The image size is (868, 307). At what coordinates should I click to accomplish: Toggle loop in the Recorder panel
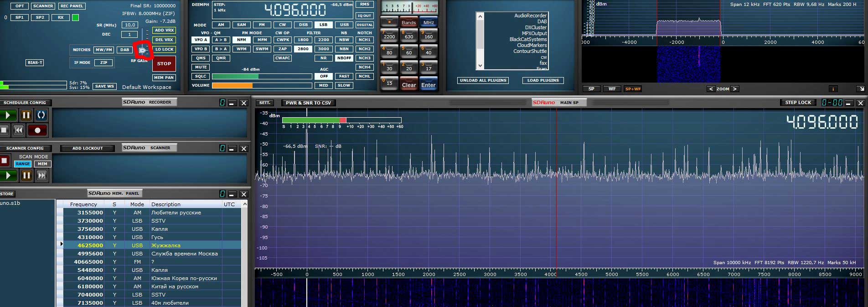pos(41,115)
